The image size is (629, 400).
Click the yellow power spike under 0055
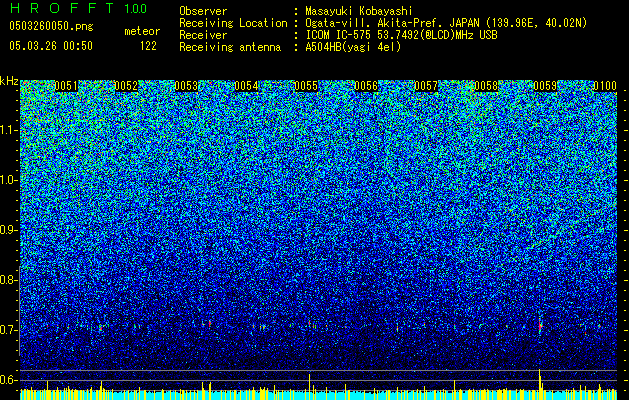309,387
